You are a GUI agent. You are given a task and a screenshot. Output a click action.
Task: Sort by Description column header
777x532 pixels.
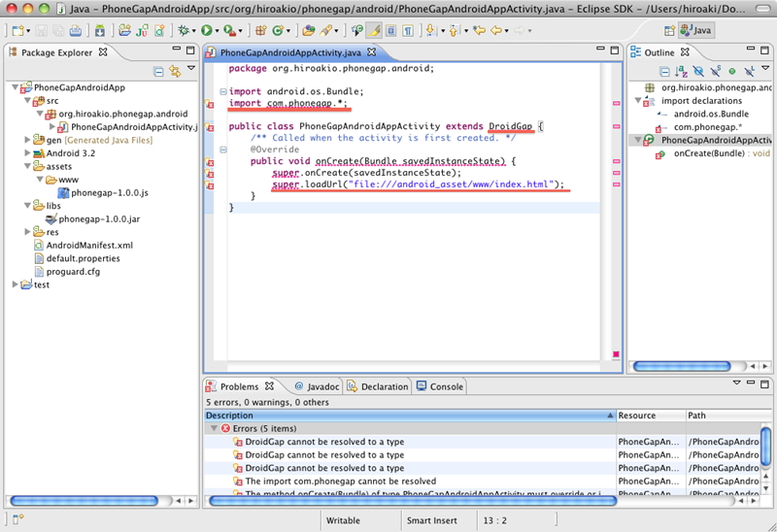(410, 416)
